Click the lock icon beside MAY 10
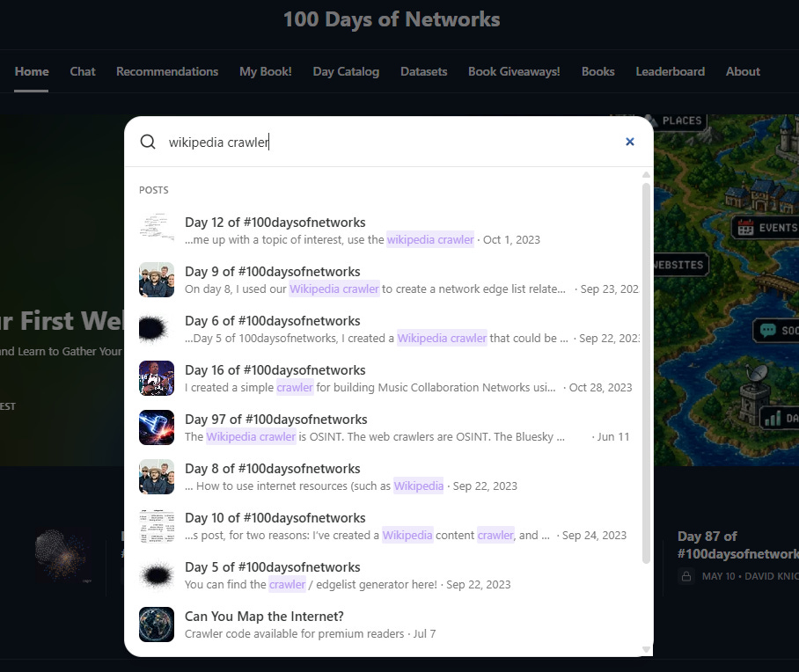 (x=686, y=576)
